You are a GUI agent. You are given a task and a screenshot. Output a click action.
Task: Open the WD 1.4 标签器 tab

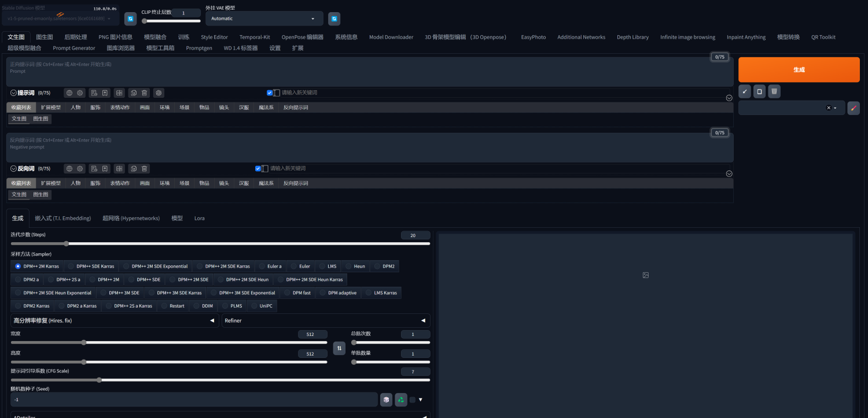[x=241, y=48]
